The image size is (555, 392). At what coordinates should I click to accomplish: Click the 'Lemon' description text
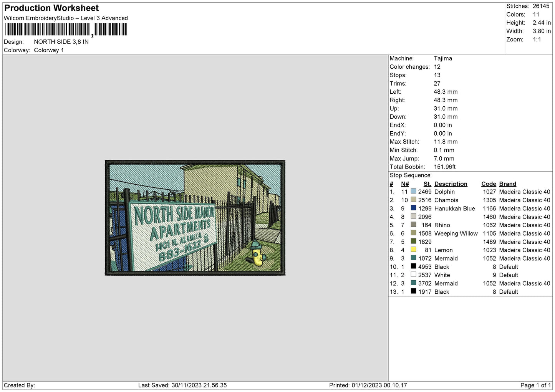(444, 250)
